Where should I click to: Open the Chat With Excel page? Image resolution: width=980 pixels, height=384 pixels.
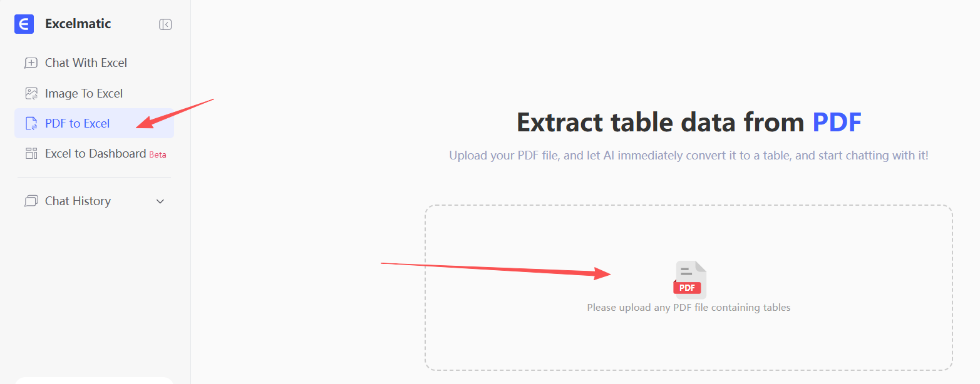pyautogui.click(x=86, y=63)
